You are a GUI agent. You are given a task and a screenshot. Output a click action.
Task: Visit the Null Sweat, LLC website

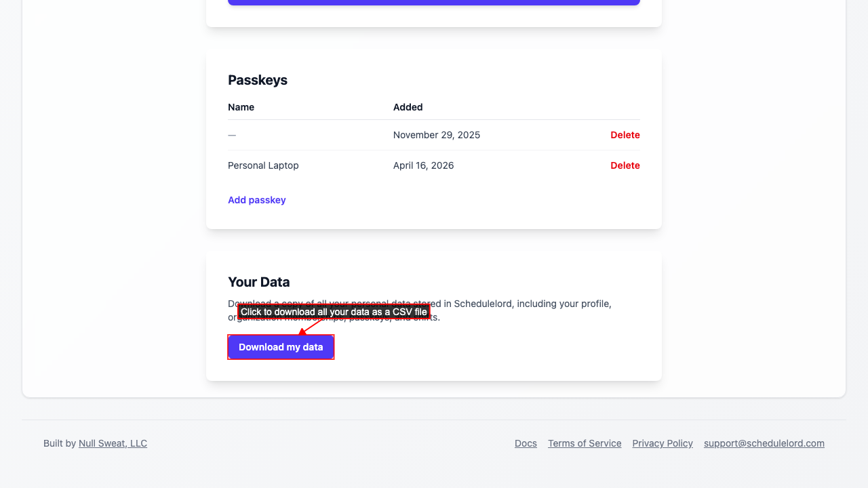113,443
